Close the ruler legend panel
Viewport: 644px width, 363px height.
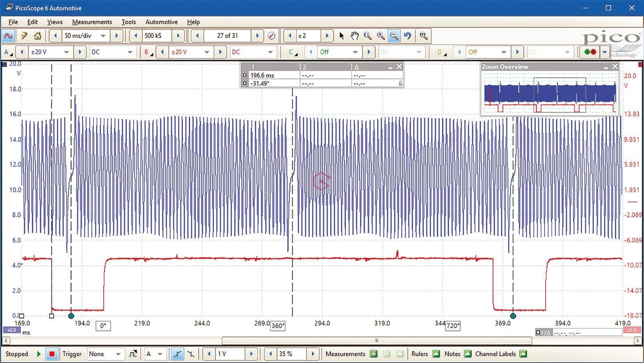pyautogui.click(x=399, y=67)
